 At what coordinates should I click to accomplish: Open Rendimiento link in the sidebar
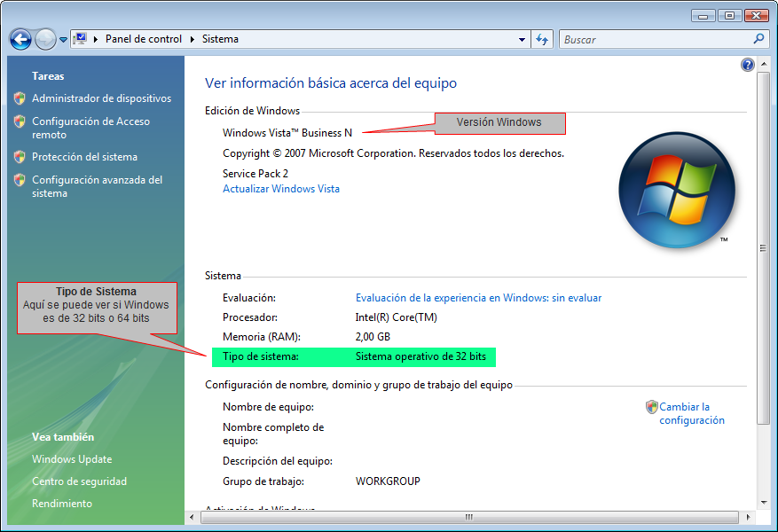62,504
